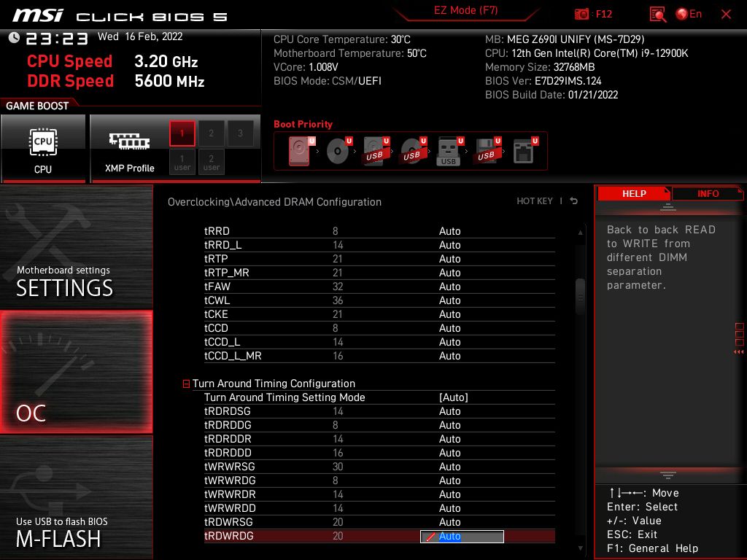Take a screenshot with the F12 camera icon
This screenshot has height=560, width=747.
point(581,14)
